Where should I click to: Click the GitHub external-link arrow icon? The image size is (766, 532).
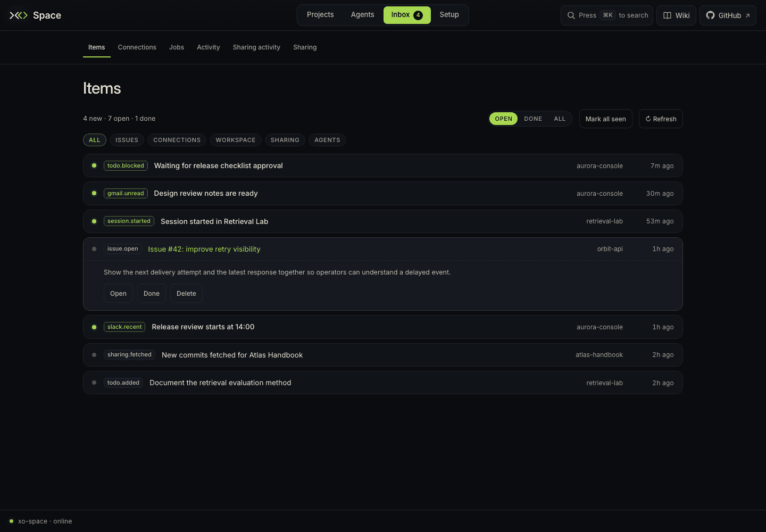tap(747, 15)
